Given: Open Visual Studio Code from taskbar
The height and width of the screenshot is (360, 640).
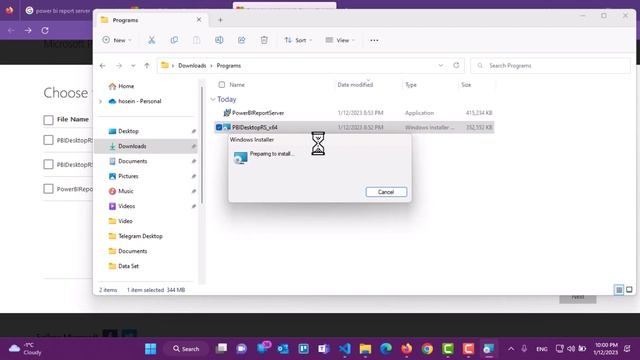Looking at the screenshot, I should tap(344, 349).
